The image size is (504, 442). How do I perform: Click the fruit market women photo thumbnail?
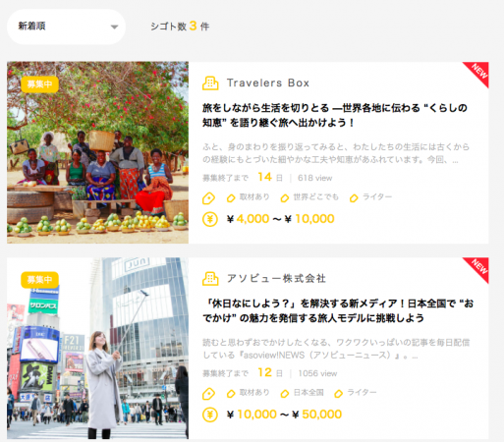97,152
